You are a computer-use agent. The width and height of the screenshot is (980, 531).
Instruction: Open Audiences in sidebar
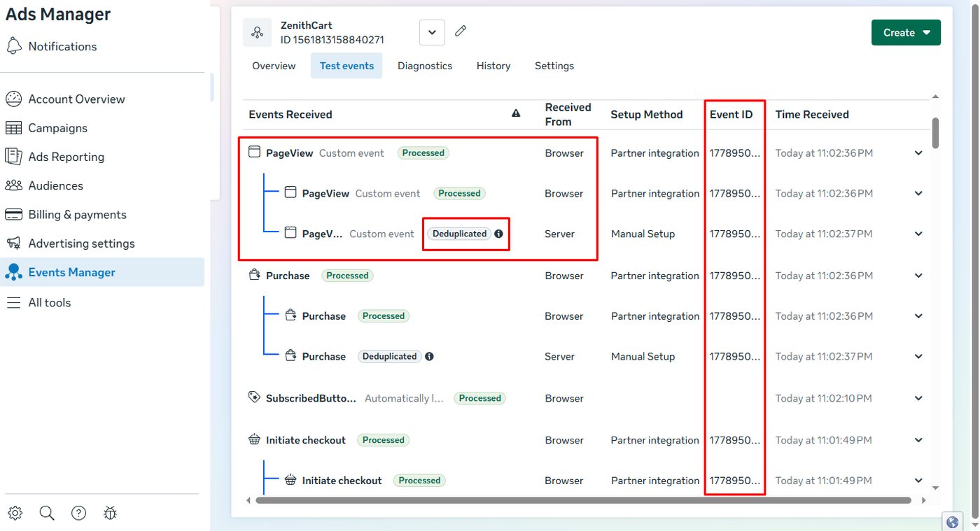click(x=102, y=185)
